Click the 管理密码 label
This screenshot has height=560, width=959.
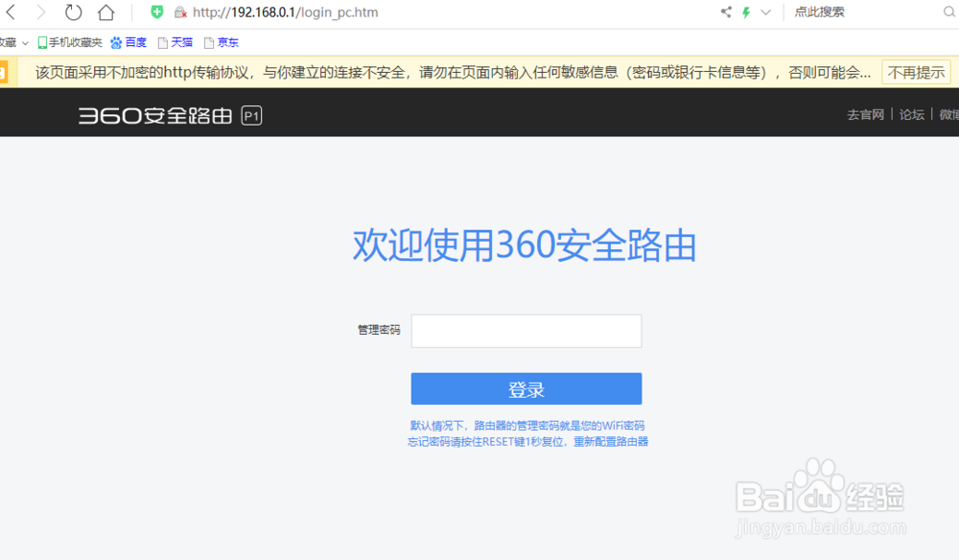coord(379,330)
